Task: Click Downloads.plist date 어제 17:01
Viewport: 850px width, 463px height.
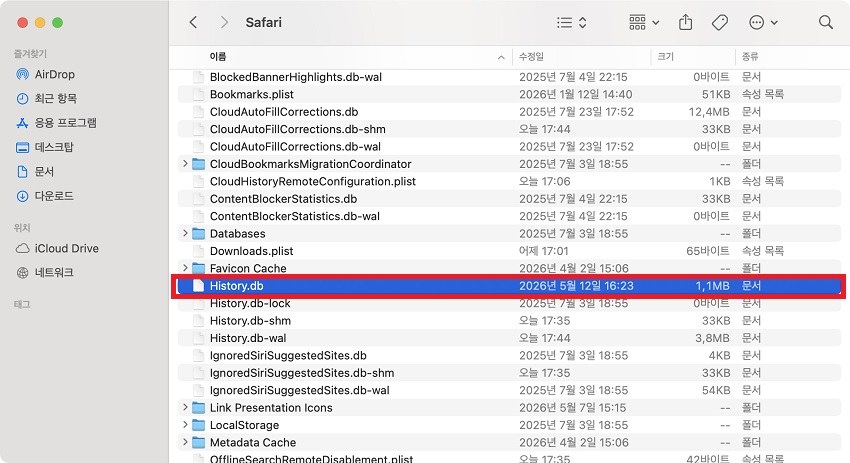Action: [x=544, y=251]
